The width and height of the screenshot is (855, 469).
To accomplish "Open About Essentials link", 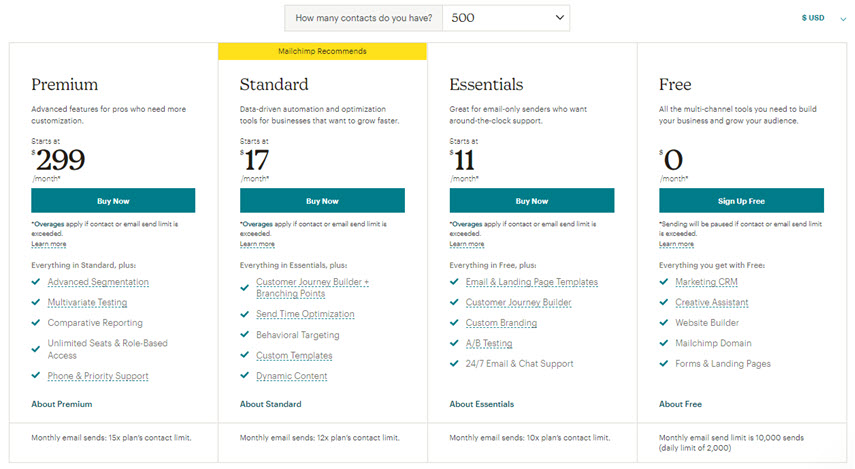I will (x=481, y=404).
